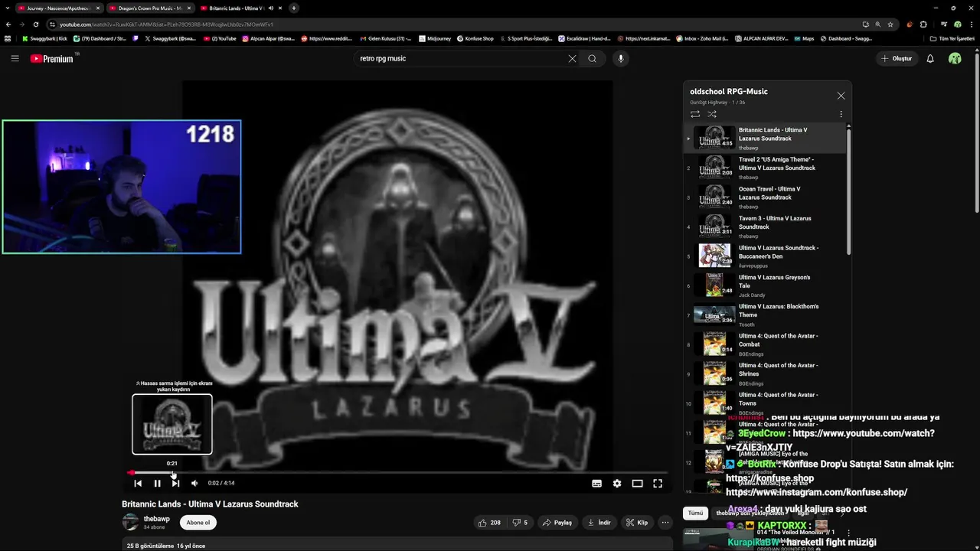Image resolution: width=980 pixels, height=551 pixels.
Task: Play 'Tavern 3 - Ultima V Lazarus' item
Action: click(764, 227)
